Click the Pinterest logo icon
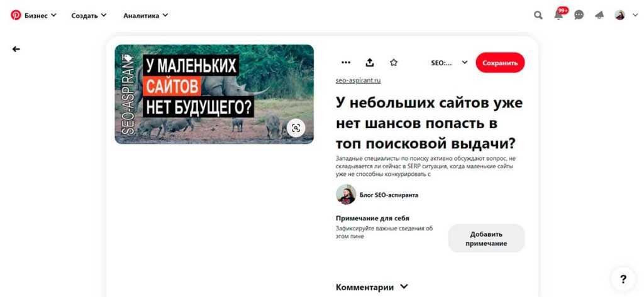644x297 pixels. pyautogui.click(x=16, y=15)
